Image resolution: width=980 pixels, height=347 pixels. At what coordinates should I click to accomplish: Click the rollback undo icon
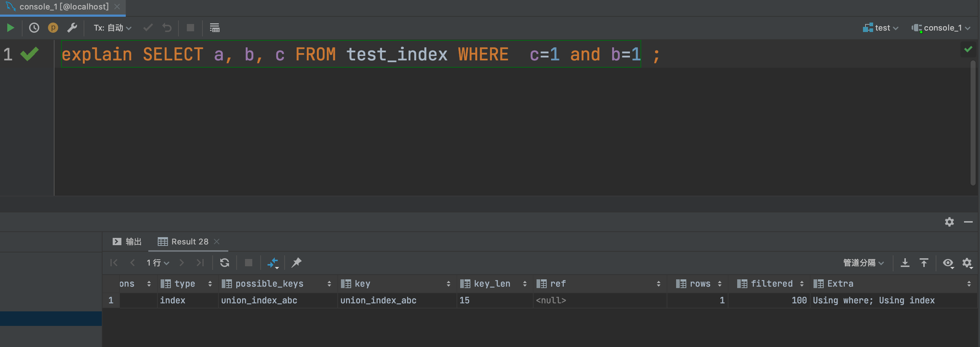[167, 28]
